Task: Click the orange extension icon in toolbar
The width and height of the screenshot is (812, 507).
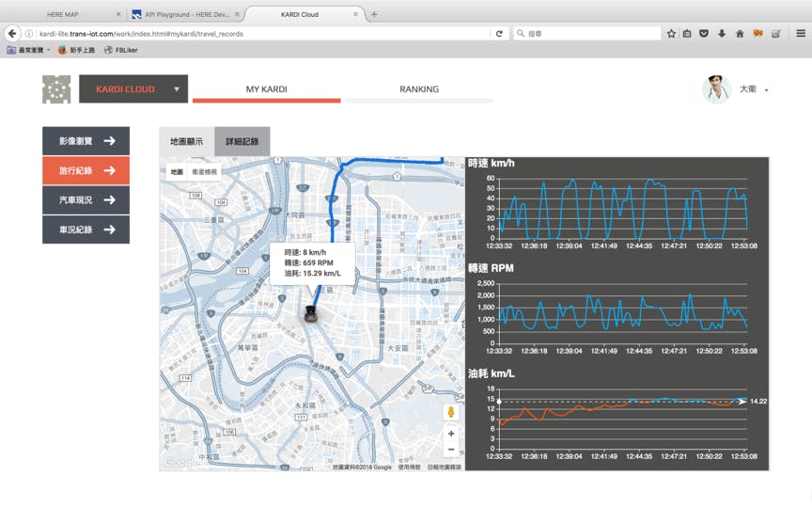Action: point(757,34)
